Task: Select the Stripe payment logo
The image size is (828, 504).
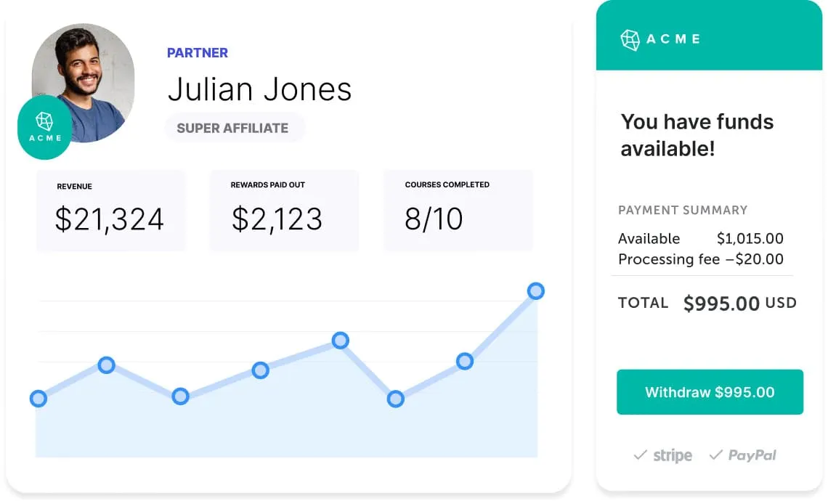Action: 673,455
